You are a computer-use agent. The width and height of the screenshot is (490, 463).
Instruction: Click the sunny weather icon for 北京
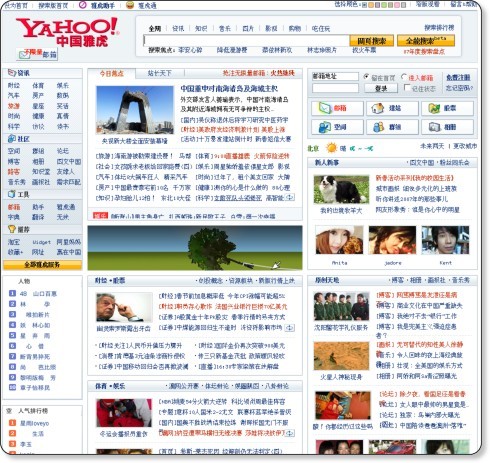(332, 148)
